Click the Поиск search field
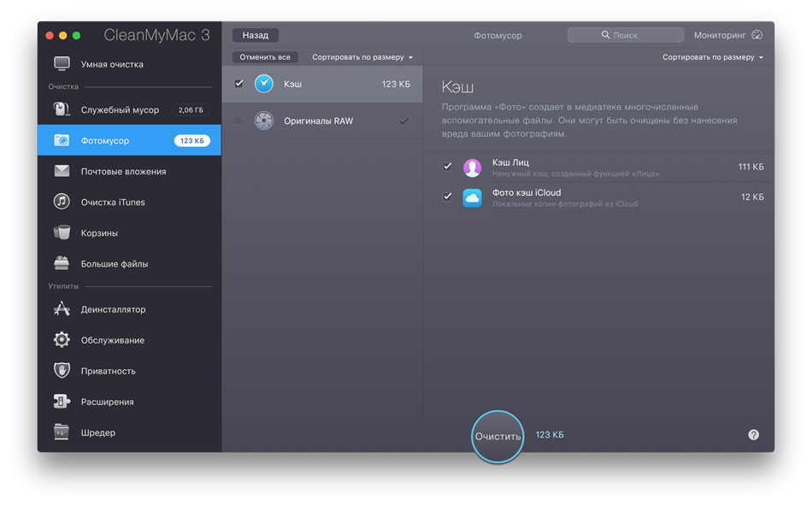 (x=626, y=35)
